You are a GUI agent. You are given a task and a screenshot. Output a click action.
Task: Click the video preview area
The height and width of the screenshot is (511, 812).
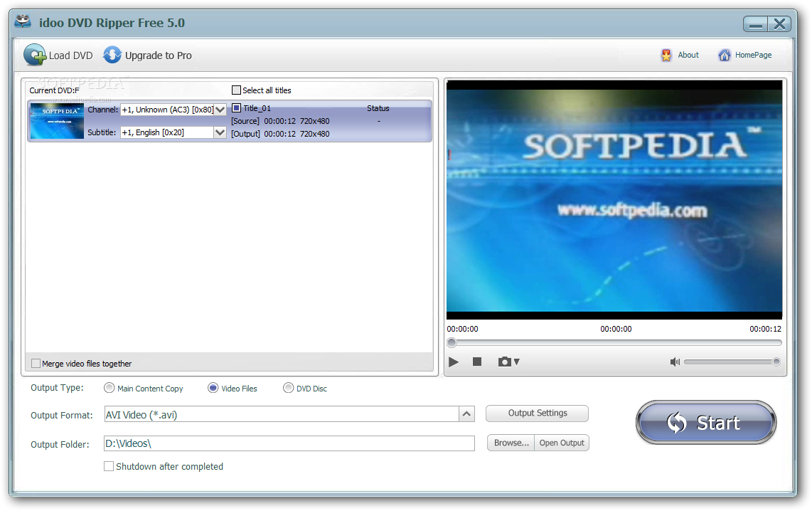pos(614,199)
